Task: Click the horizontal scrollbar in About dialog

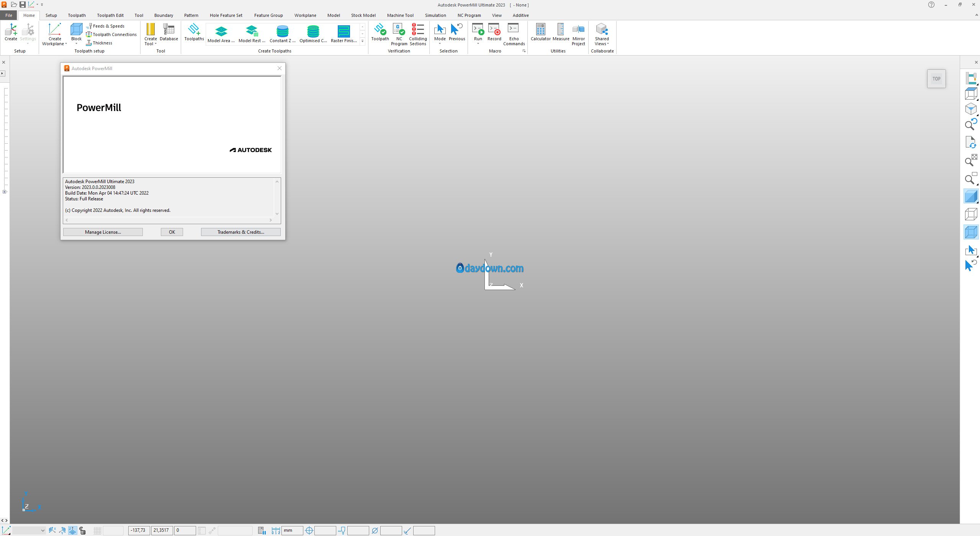Action: pos(169,220)
